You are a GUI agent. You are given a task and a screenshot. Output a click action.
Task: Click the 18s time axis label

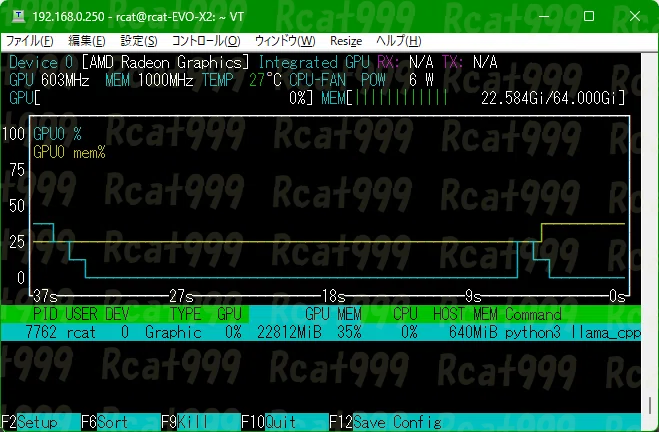(x=334, y=296)
